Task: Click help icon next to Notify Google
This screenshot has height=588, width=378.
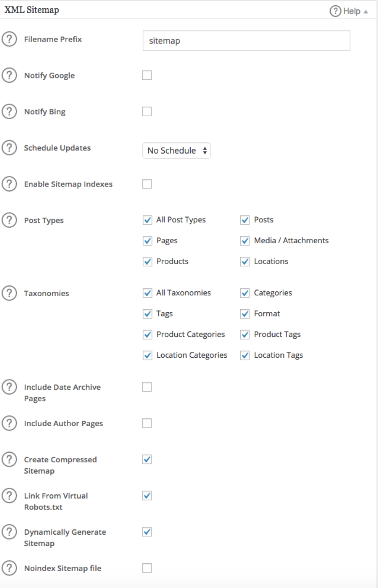Action: 8,75
